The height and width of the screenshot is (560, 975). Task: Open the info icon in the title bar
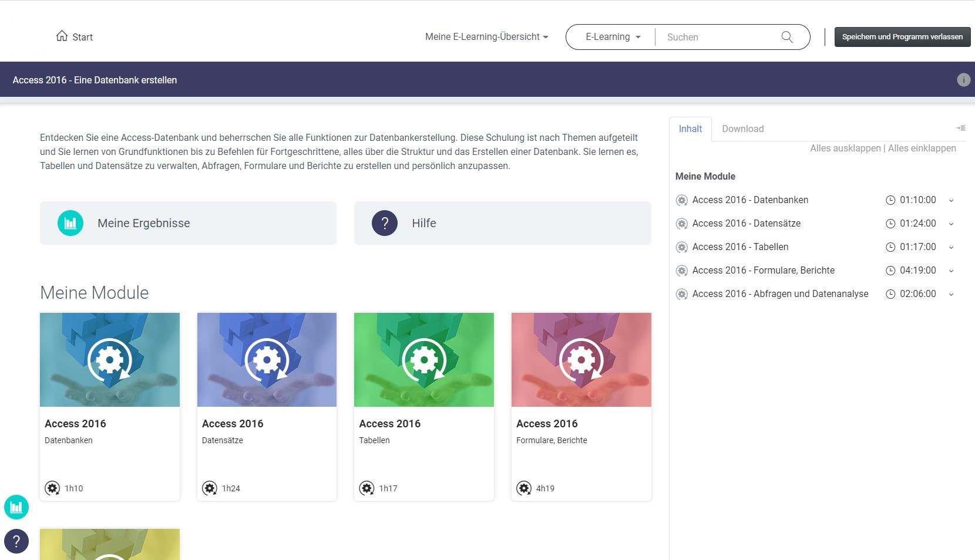(963, 80)
